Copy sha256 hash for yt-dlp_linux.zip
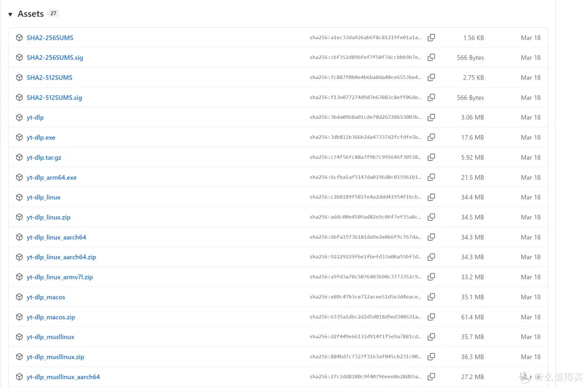The height and width of the screenshot is (389, 588). coord(431,217)
